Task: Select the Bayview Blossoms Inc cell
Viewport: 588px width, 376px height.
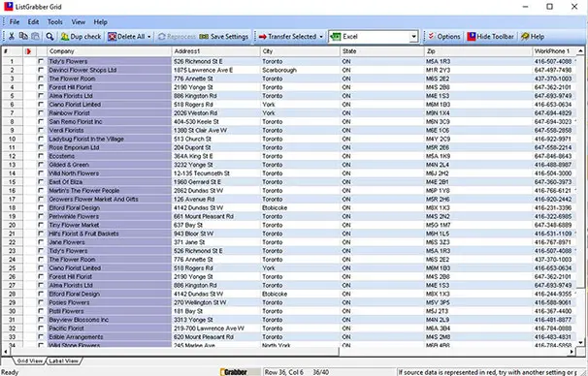Action: point(109,320)
